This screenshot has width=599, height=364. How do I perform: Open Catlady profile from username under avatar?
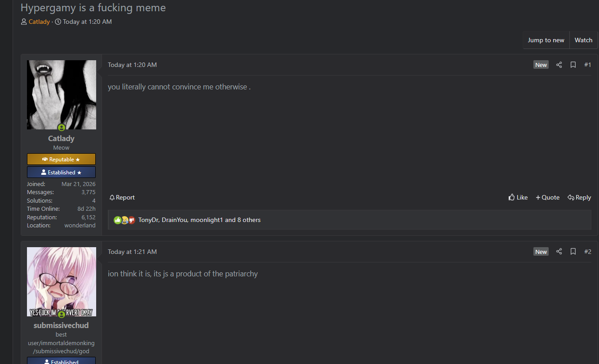[x=61, y=138]
